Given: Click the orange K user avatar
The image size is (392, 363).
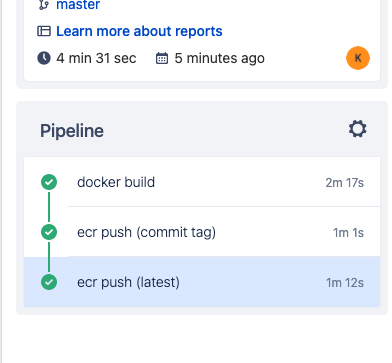Looking at the screenshot, I should (358, 58).
